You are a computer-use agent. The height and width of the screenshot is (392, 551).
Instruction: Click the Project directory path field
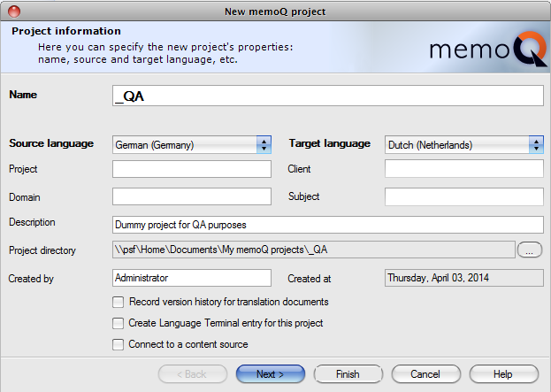[x=313, y=250]
